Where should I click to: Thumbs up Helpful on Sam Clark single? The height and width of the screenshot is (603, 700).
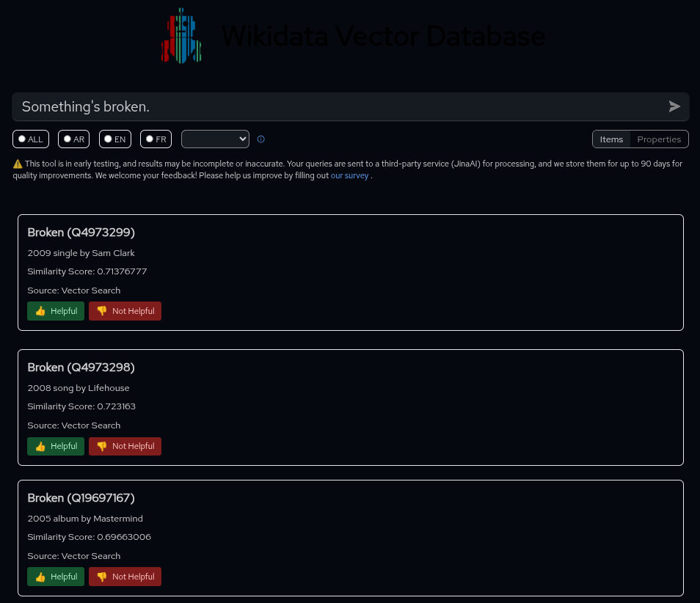56,311
